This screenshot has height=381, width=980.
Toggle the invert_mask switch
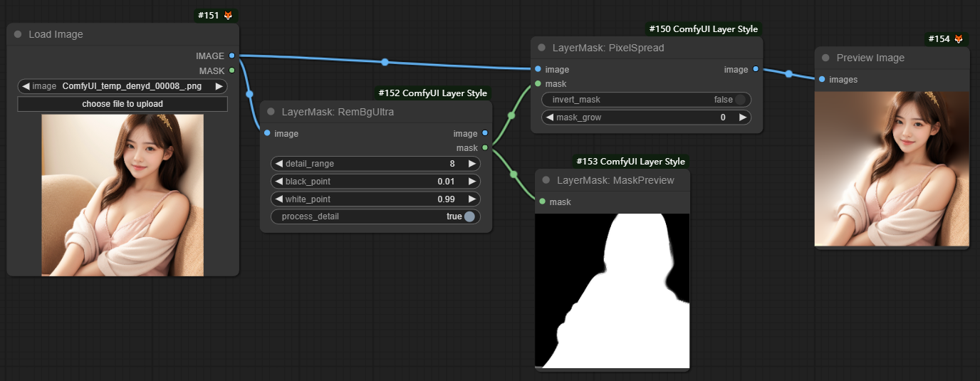coord(741,100)
